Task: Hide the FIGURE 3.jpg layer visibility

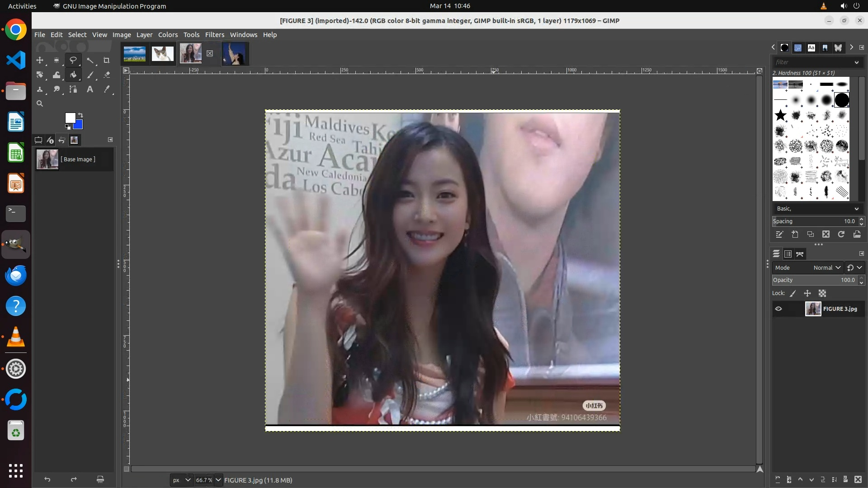Action: [x=778, y=309]
